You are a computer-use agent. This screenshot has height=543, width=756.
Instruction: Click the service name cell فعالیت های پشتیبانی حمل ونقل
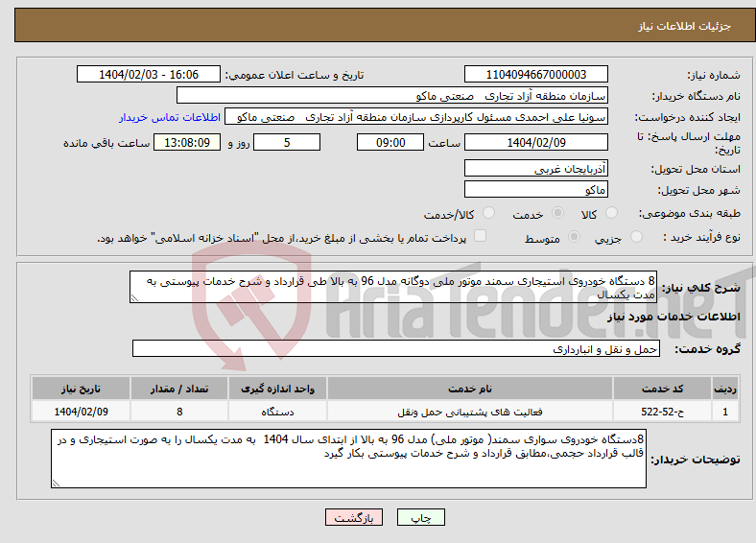(470, 412)
